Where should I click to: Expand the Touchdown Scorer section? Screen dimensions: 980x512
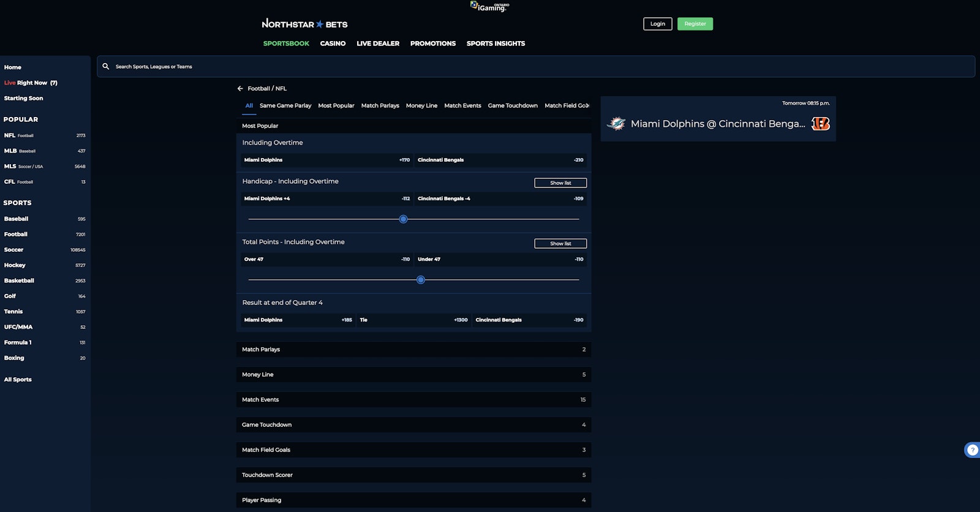[x=413, y=475]
